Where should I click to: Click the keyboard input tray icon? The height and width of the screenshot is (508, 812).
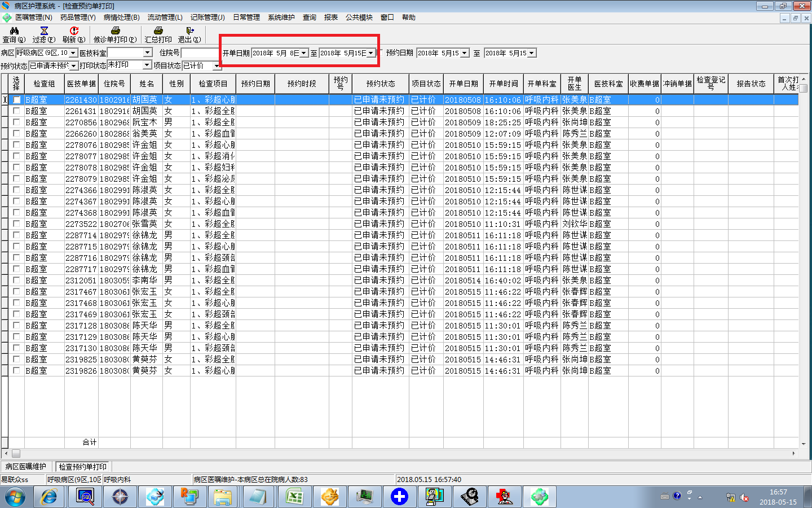point(665,497)
